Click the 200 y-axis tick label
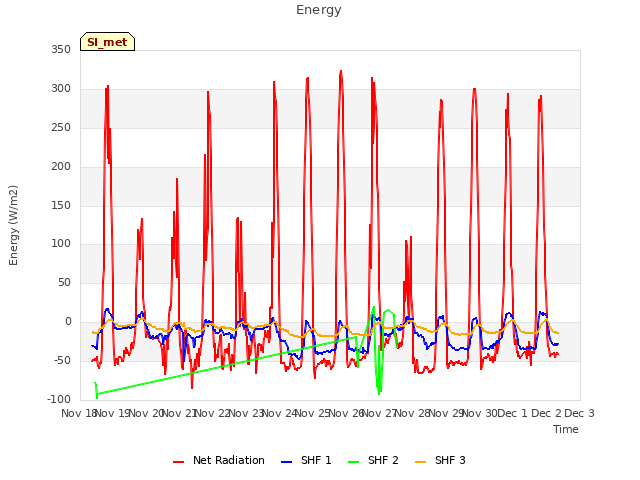The image size is (640, 480). pos(61,167)
